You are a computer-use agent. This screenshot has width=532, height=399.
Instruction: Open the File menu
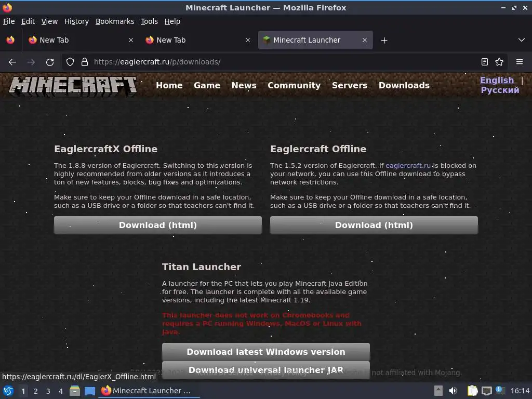click(x=9, y=21)
